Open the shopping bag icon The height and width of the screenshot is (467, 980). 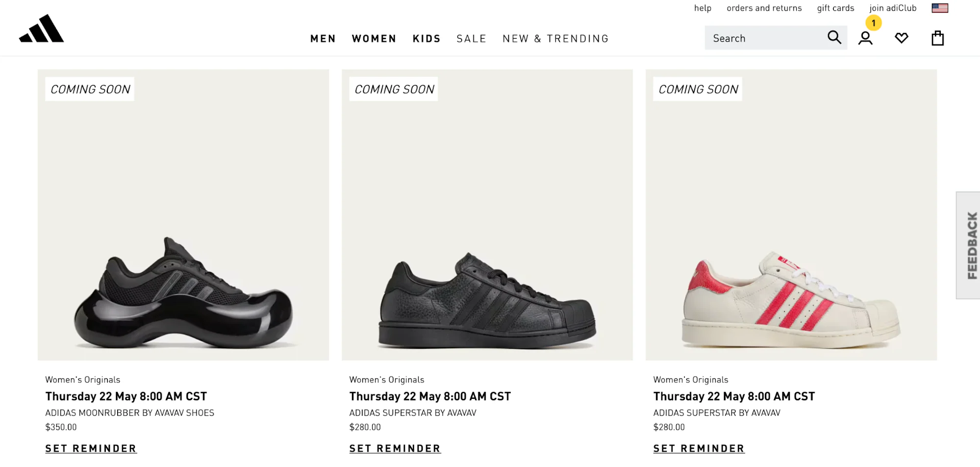tap(938, 37)
